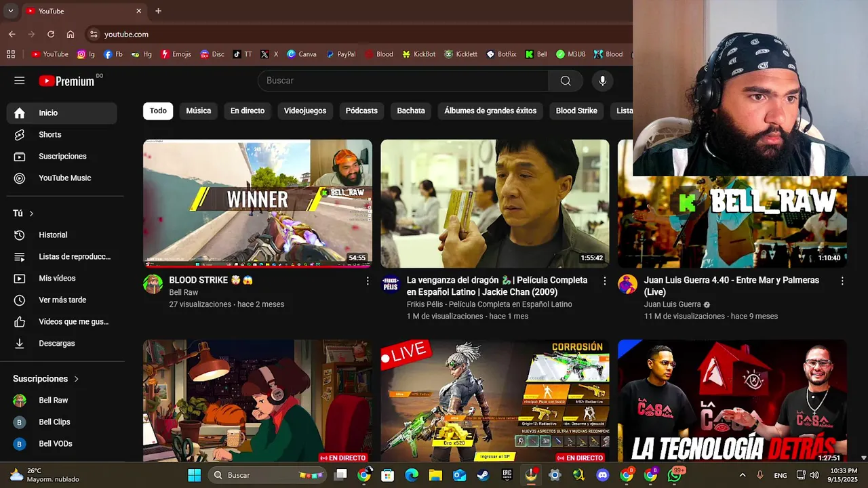
Task: Open Suscripciones in sidebar
Action: click(62, 157)
